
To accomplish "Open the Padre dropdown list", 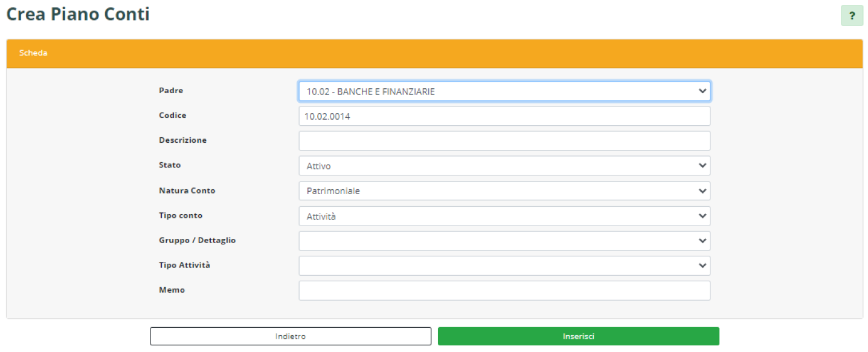I will click(504, 91).
